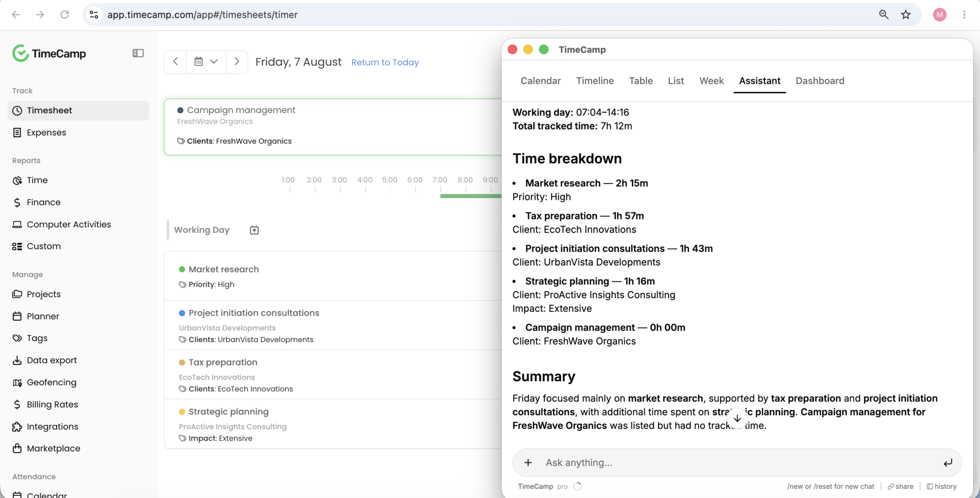
Task: Click the TimeCamp pro model label
Action: (543, 487)
